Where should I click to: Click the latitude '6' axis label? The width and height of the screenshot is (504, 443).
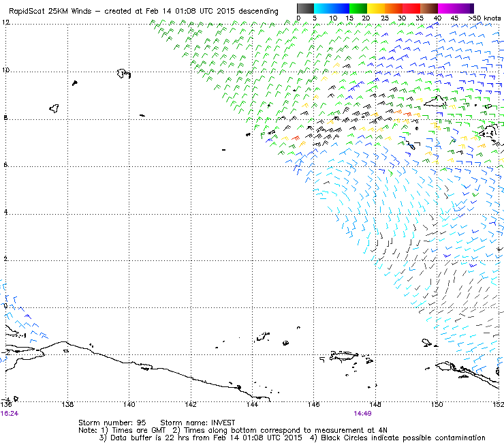5,165
